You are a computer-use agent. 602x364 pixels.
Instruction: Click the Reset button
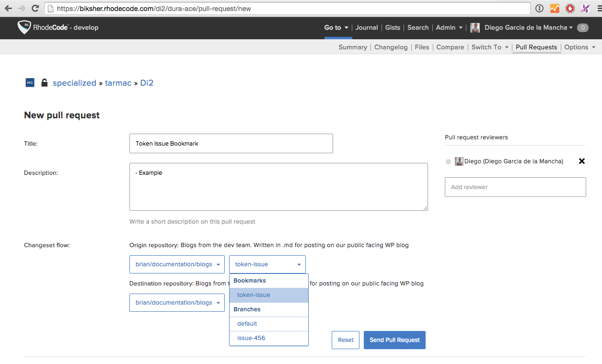pyautogui.click(x=345, y=340)
